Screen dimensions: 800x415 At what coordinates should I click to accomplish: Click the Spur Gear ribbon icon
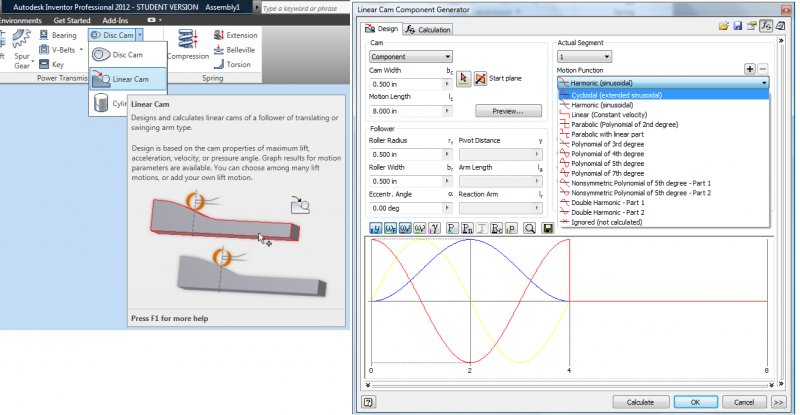coord(21,49)
